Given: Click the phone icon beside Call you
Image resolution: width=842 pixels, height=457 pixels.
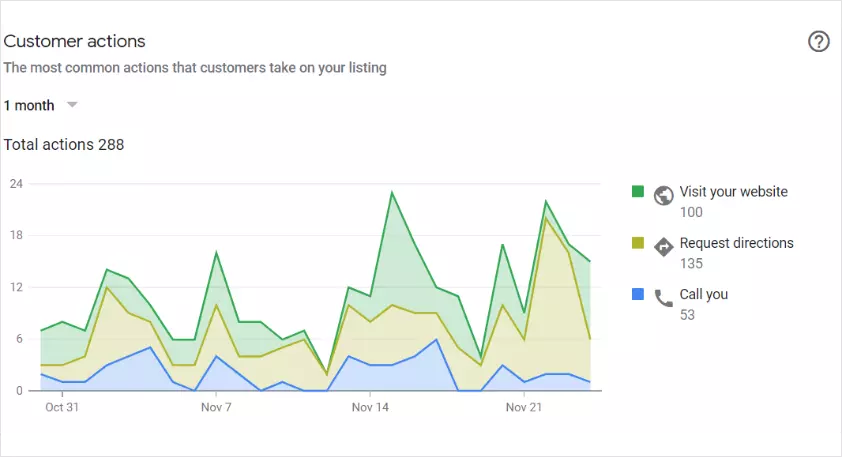Looking at the screenshot, I should 663,298.
